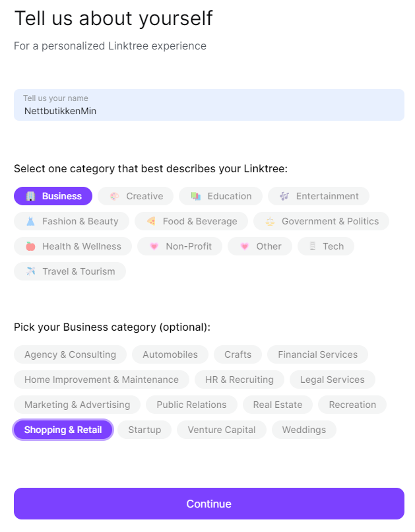Choose Real Estate business category

tap(277, 405)
